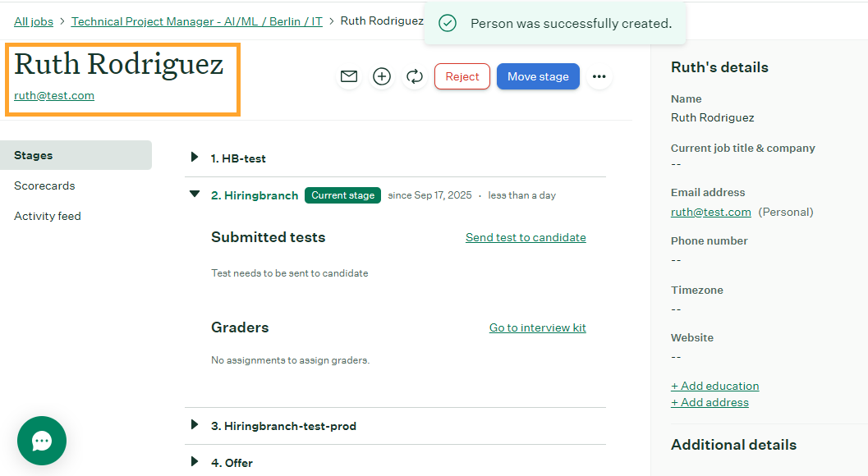Screen dimensions: 868x476
Task: Click the Move stage button
Action: tap(538, 76)
